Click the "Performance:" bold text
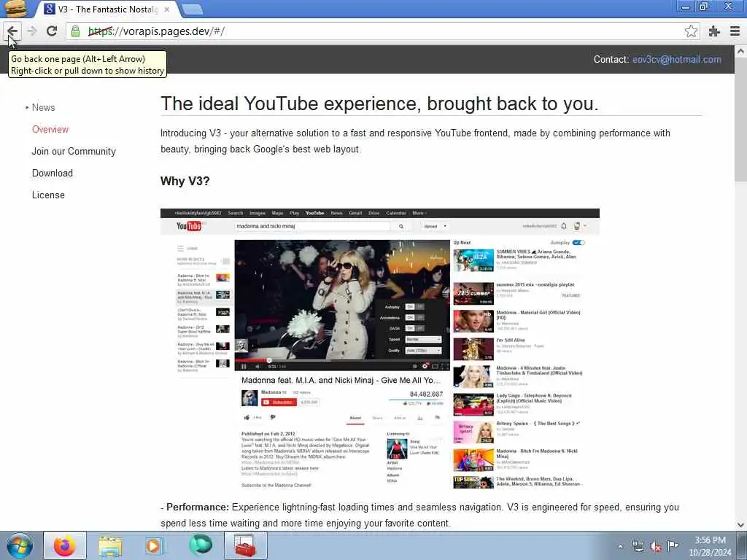This screenshot has width=747, height=560. click(198, 507)
